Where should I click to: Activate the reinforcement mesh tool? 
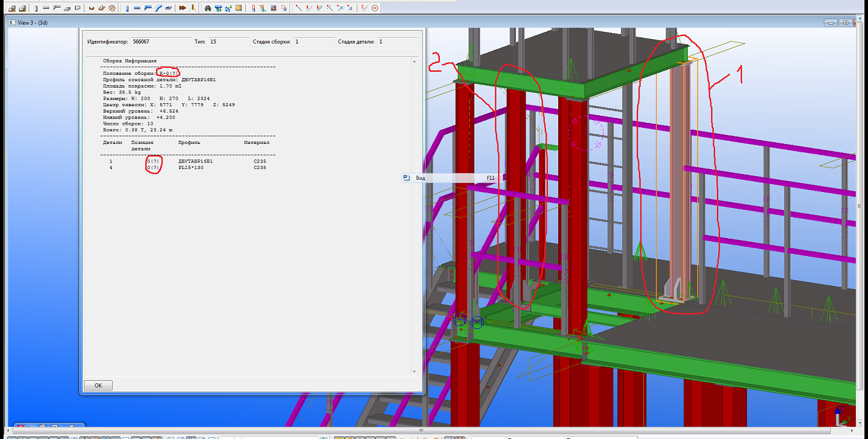[112, 8]
